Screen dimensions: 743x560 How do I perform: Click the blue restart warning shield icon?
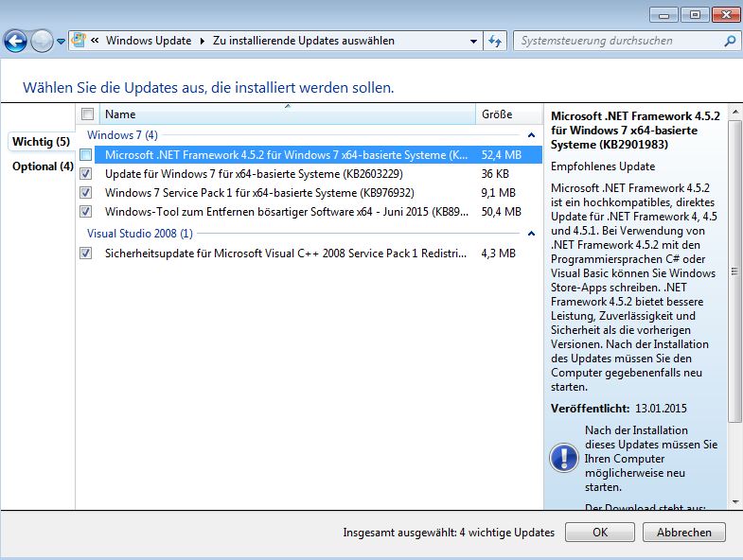[564, 458]
